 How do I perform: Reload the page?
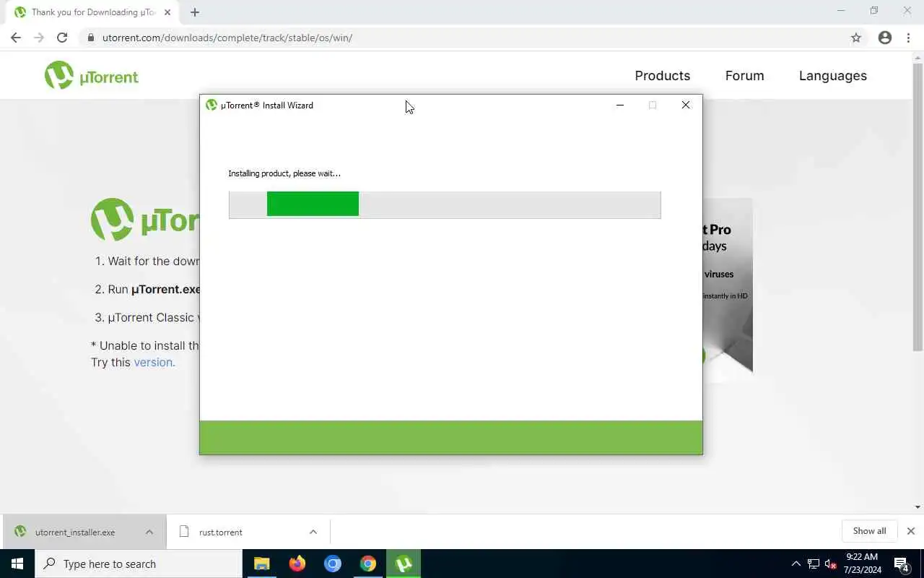(x=62, y=38)
